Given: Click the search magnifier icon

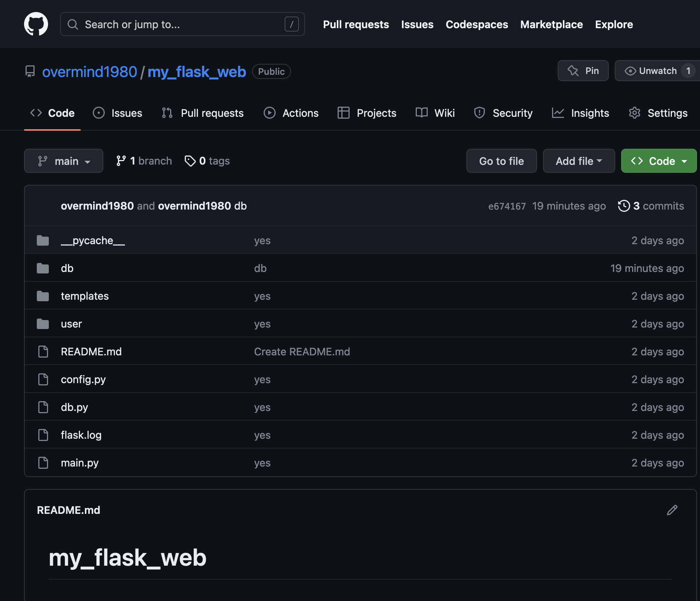Looking at the screenshot, I should click(72, 24).
